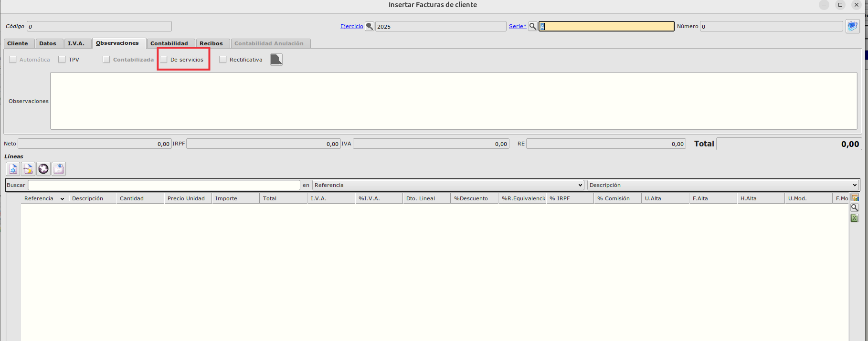Open the Referencia search field dropdown
The image size is (868, 341).
coord(448,185)
